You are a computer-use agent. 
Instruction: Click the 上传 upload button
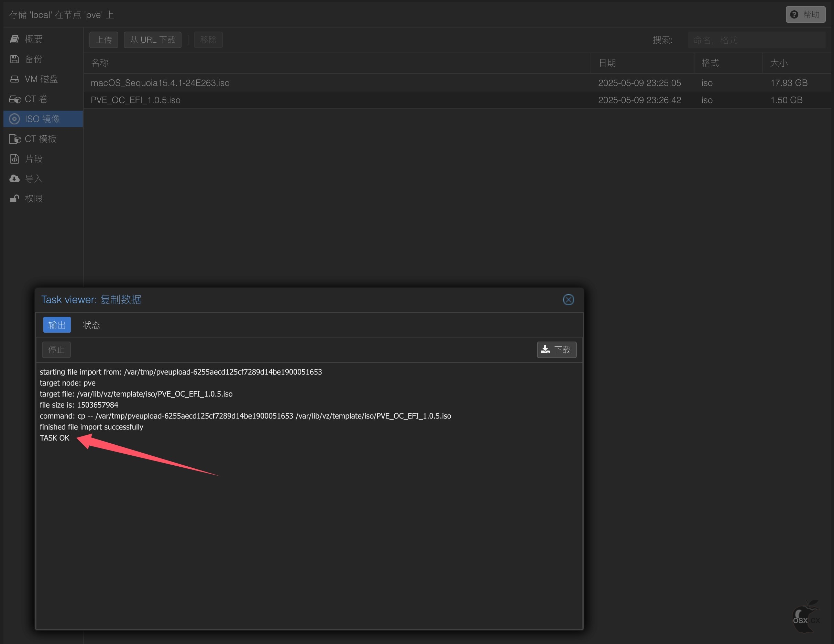point(103,40)
